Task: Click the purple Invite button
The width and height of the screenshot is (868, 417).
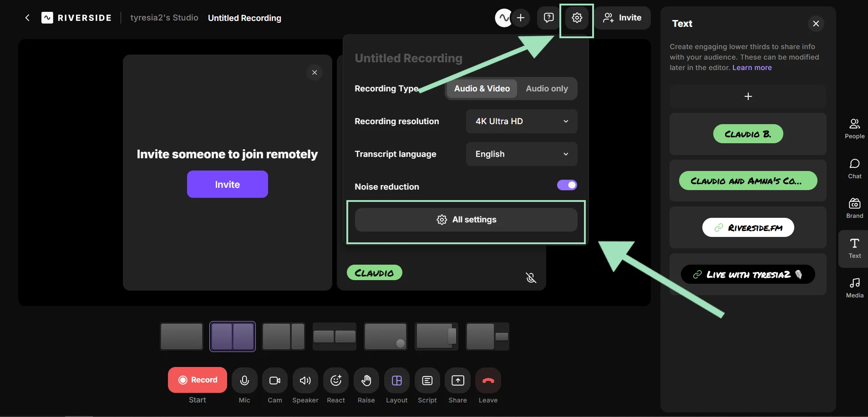Action: click(x=228, y=184)
